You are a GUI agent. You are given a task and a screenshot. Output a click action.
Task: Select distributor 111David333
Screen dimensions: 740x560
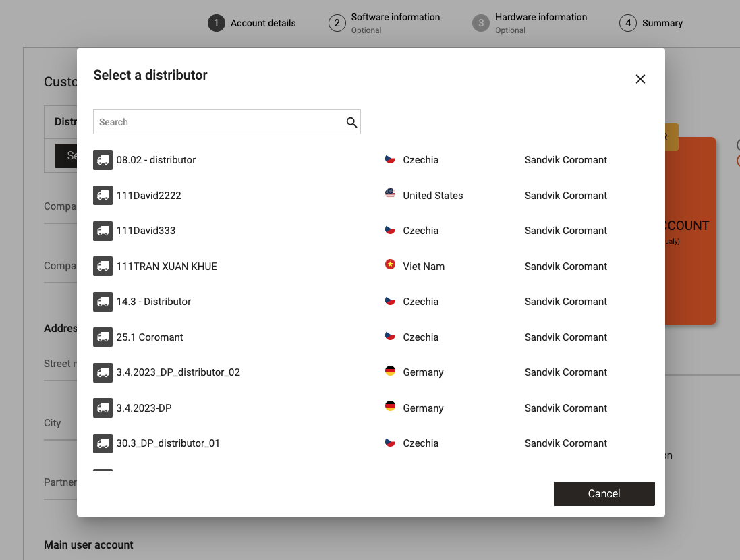click(146, 231)
